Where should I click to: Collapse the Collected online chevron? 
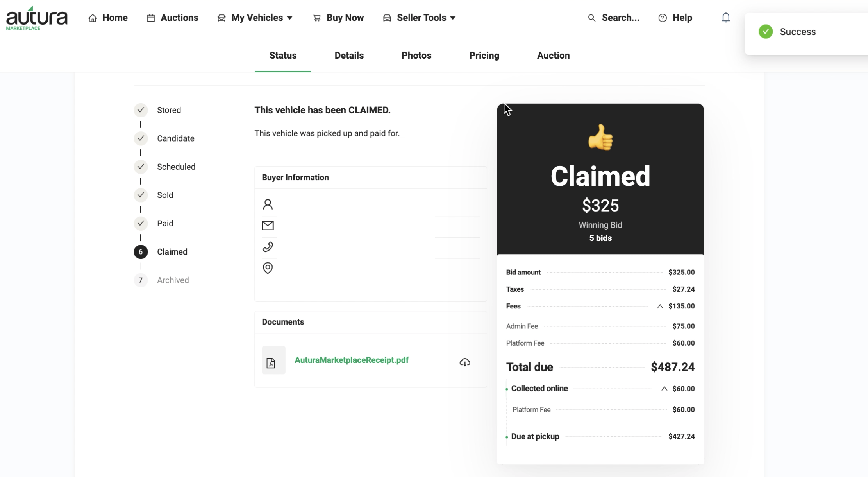click(x=664, y=389)
